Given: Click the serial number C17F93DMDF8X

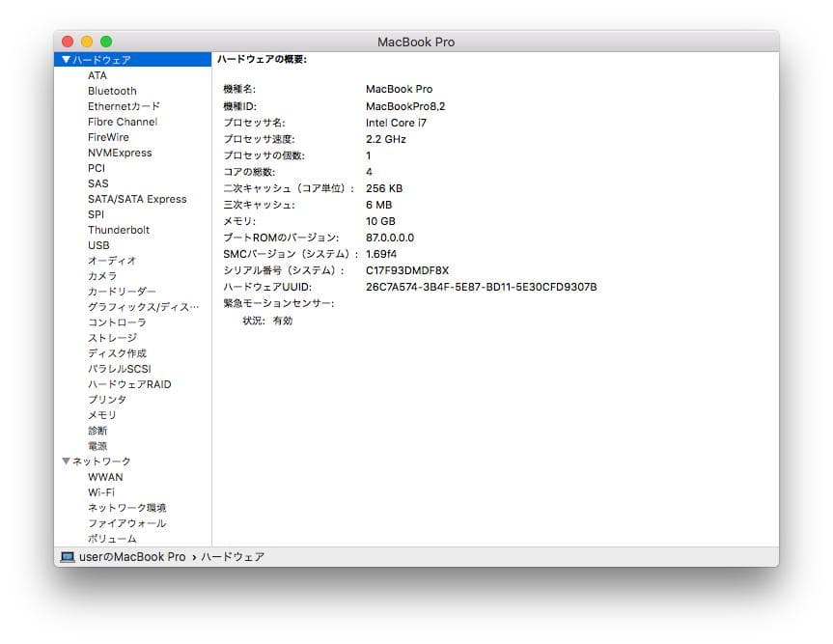Looking at the screenshot, I should (407, 271).
